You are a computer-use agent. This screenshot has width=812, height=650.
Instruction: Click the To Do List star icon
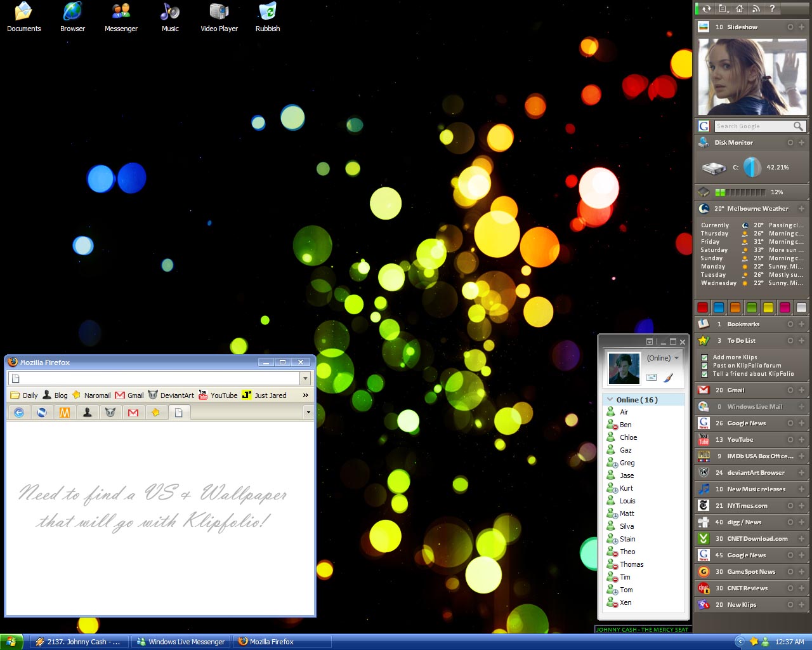coord(704,340)
